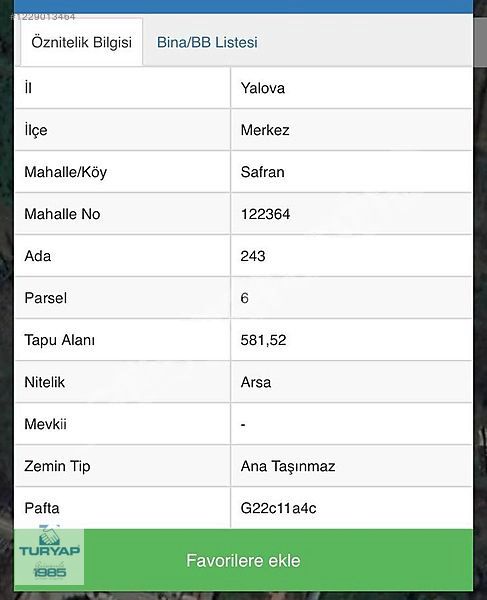
Task: Click the listing number watermark 1229013464
Action: pos(43,17)
